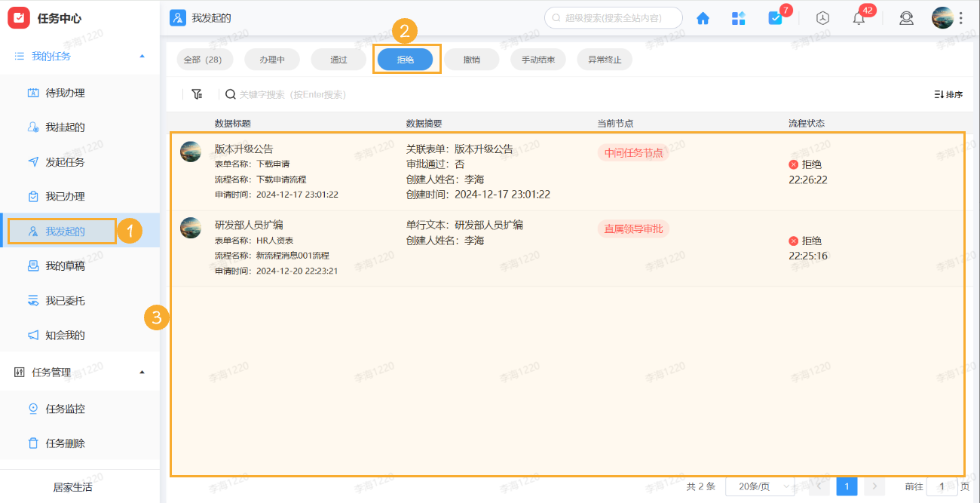The image size is (980, 503).
Task: Select the 拒绝 filter tab
Action: pyautogui.click(x=406, y=59)
